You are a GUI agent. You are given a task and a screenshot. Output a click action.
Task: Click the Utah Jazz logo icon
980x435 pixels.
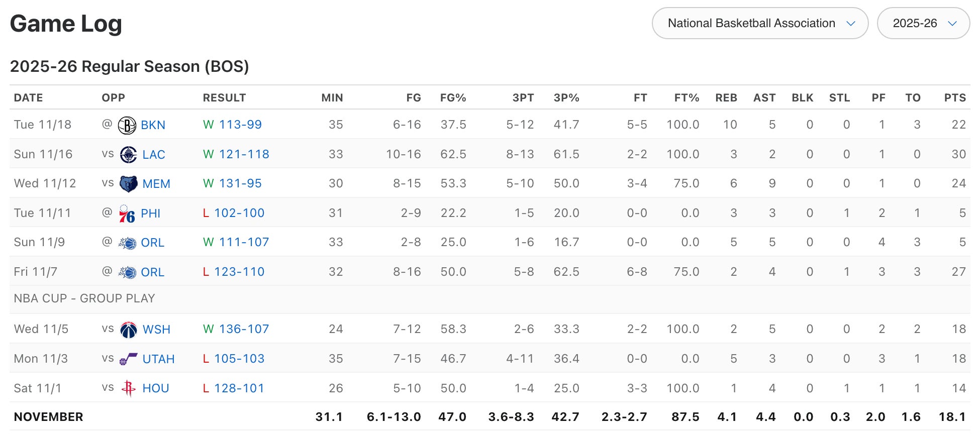pyautogui.click(x=128, y=359)
